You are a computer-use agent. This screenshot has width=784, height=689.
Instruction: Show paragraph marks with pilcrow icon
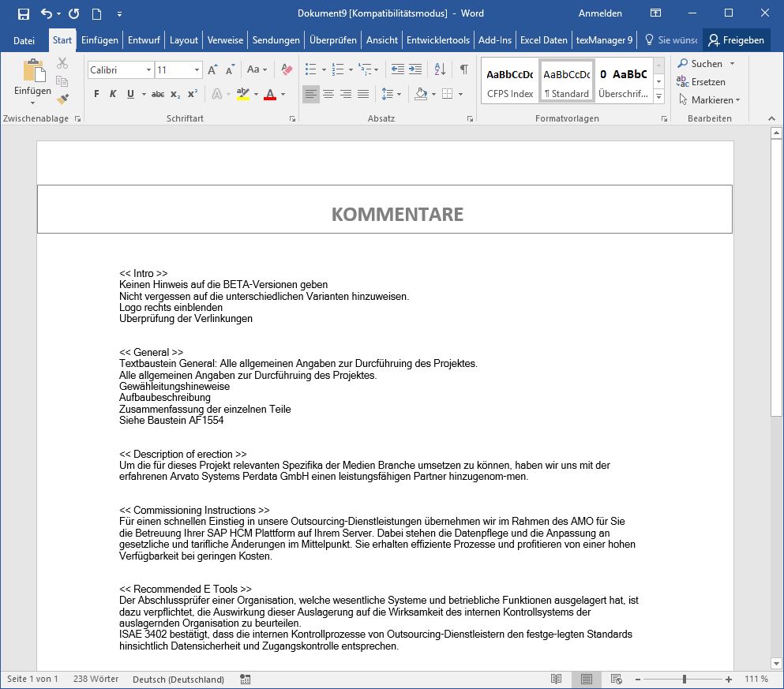coord(464,69)
